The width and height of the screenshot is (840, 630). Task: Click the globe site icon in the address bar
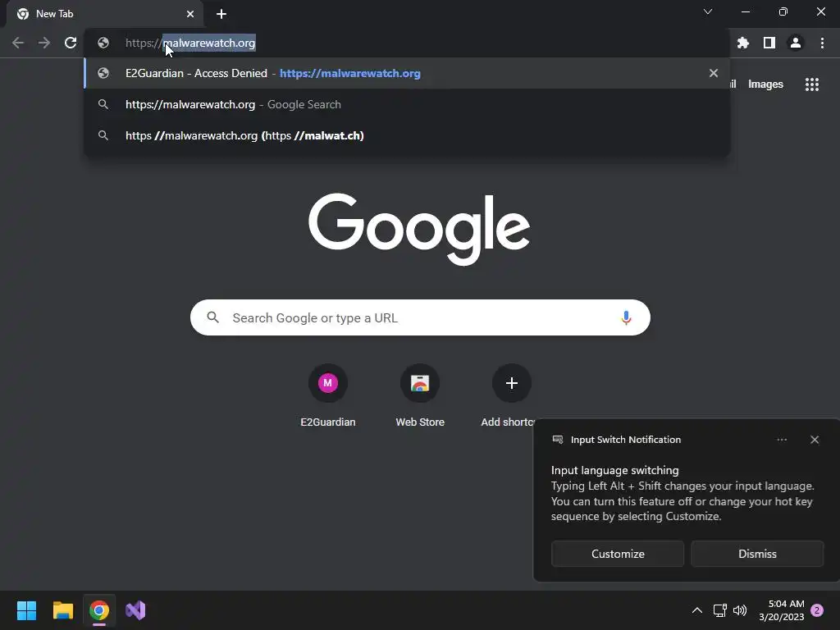(x=103, y=43)
